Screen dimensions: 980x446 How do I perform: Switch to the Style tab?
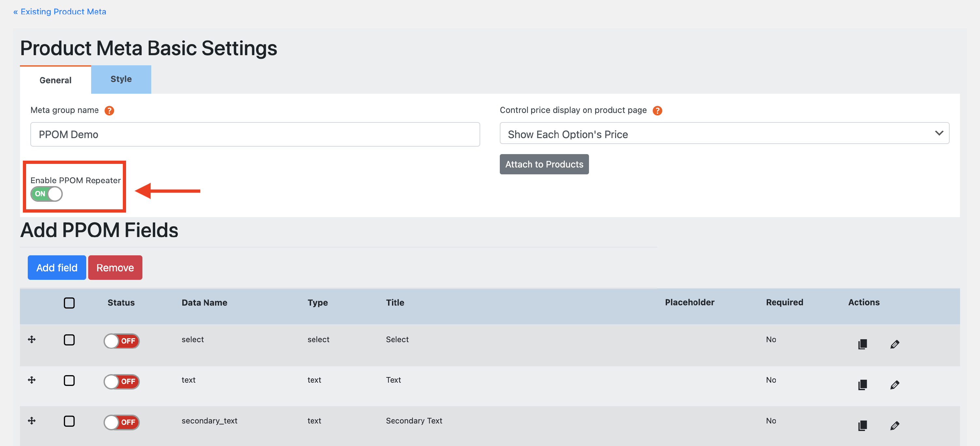tap(121, 79)
